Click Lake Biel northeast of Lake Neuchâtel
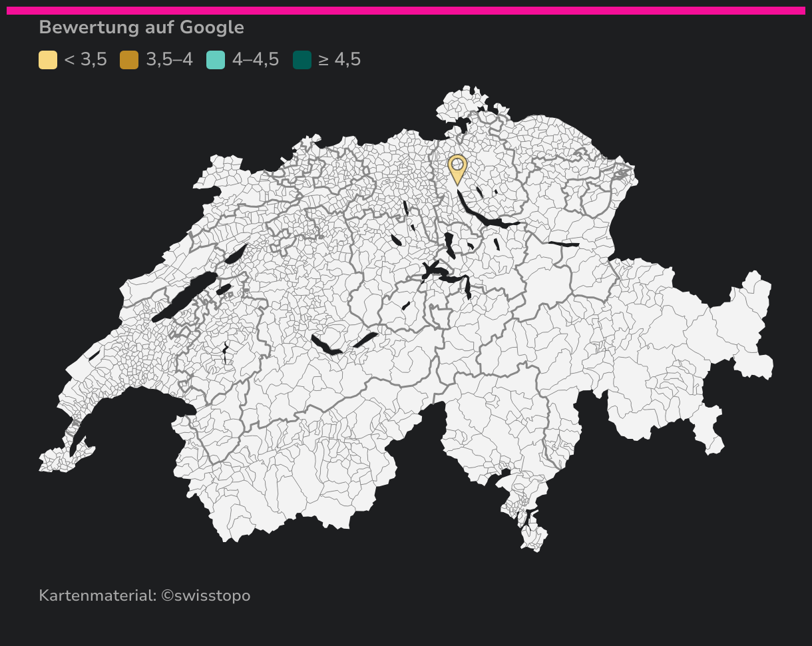The image size is (812, 646). point(236,254)
